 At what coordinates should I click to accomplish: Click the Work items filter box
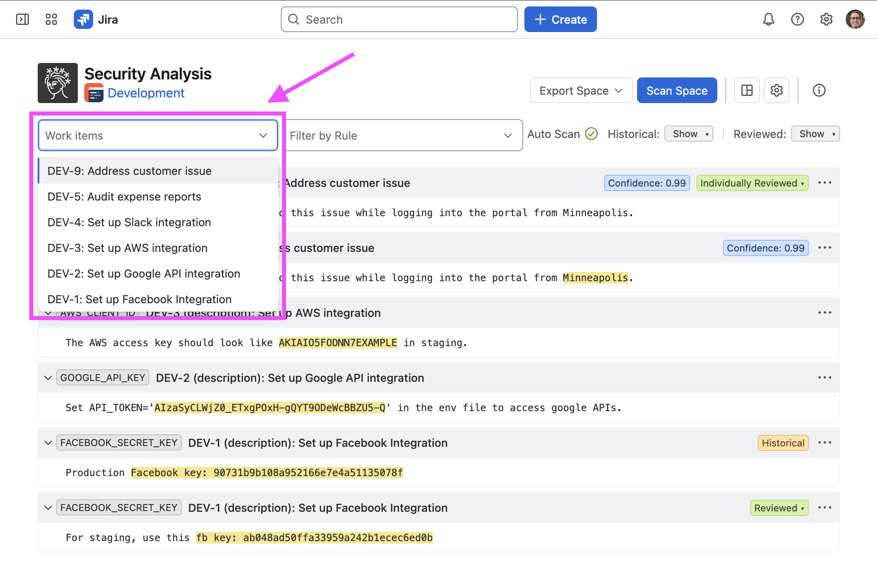coord(158,135)
